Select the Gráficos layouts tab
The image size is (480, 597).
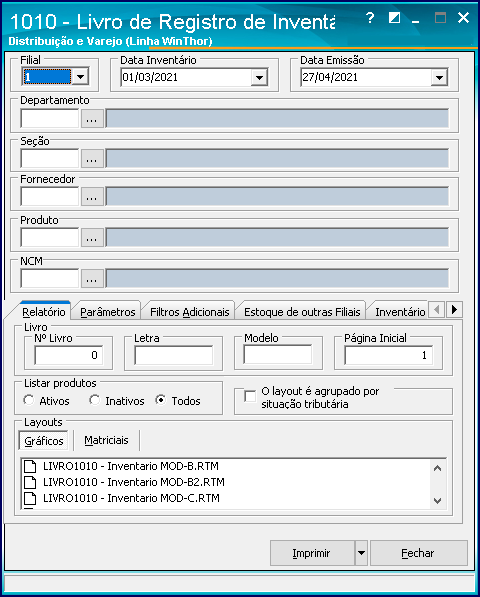click(x=44, y=441)
